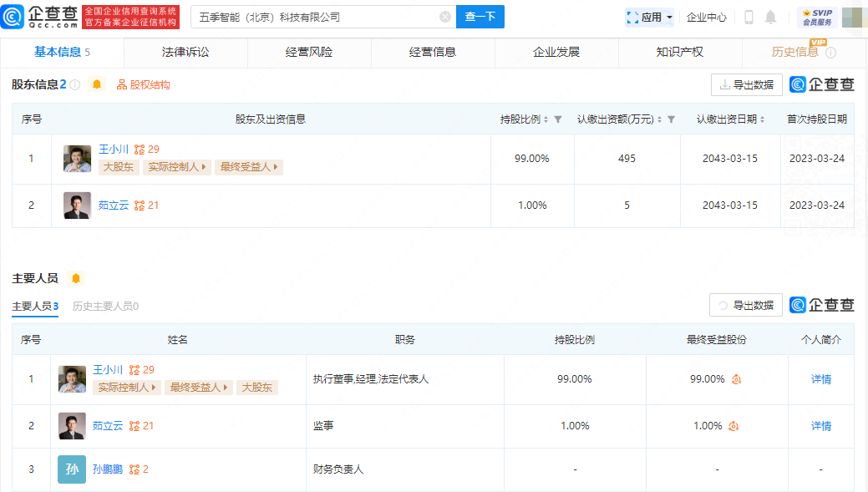This screenshot has width=868, height=492.
Task: Export shareholder data with 导出数据
Action: (747, 84)
